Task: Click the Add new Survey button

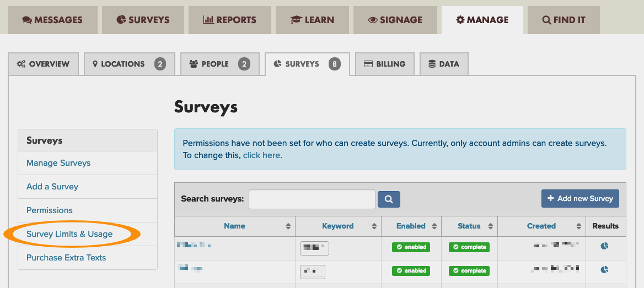Action: click(x=580, y=198)
